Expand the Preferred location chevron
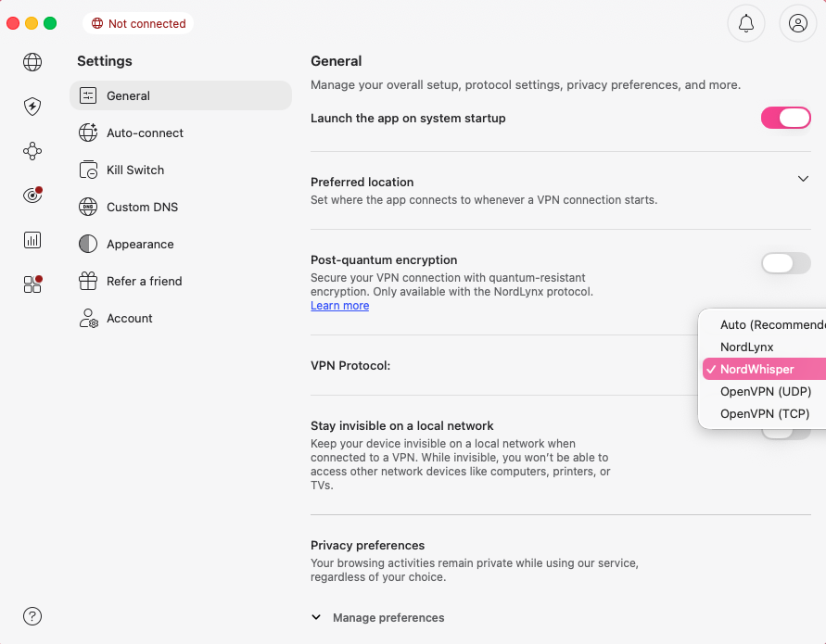The image size is (826, 644). point(803,179)
